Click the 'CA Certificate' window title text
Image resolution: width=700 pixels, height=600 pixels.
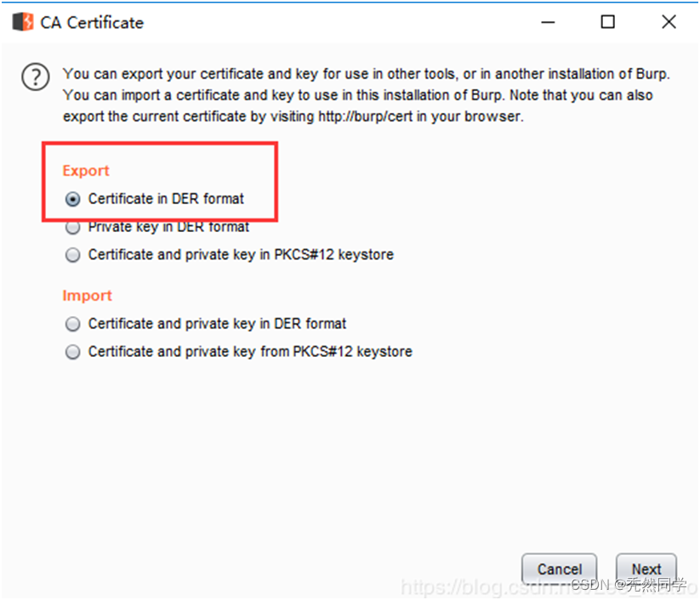[92, 23]
